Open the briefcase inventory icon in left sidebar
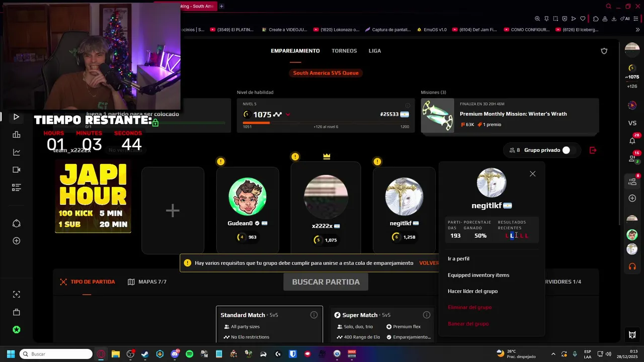Viewport: 644px width, 362px height. pyautogui.click(x=16, y=312)
